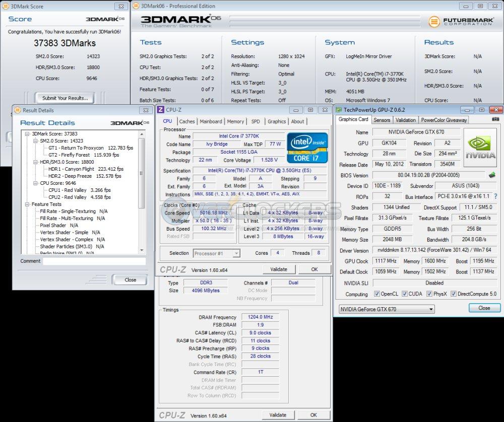
Task: Click the Driver Version value in GPU-Z
Action: pos(434,250)
